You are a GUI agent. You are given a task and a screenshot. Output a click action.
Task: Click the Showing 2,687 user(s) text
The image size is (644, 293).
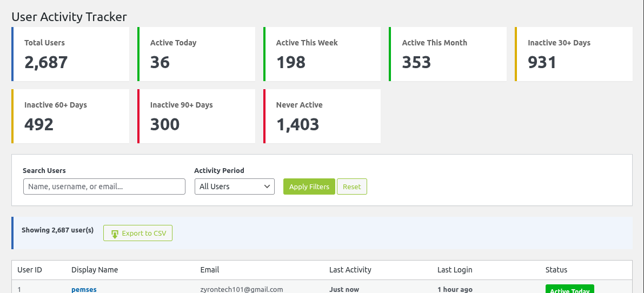[57, 230]
